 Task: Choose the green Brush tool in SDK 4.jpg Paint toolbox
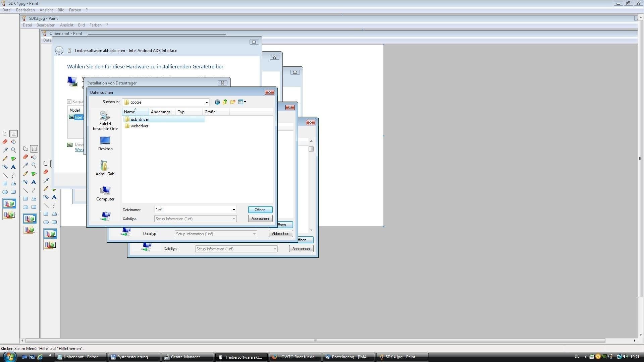pos(13,159)
